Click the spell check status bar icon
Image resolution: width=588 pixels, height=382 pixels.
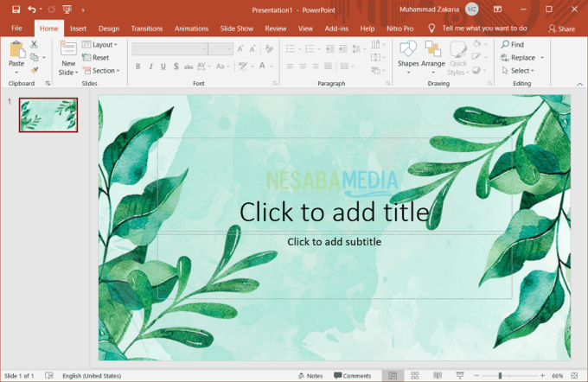49,375
